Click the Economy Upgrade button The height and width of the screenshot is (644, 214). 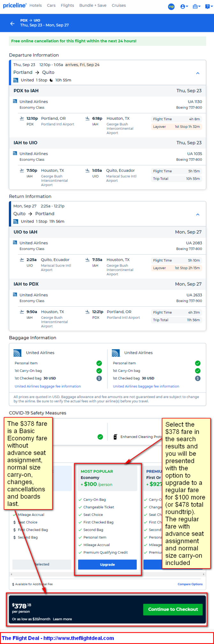point(107,564)
